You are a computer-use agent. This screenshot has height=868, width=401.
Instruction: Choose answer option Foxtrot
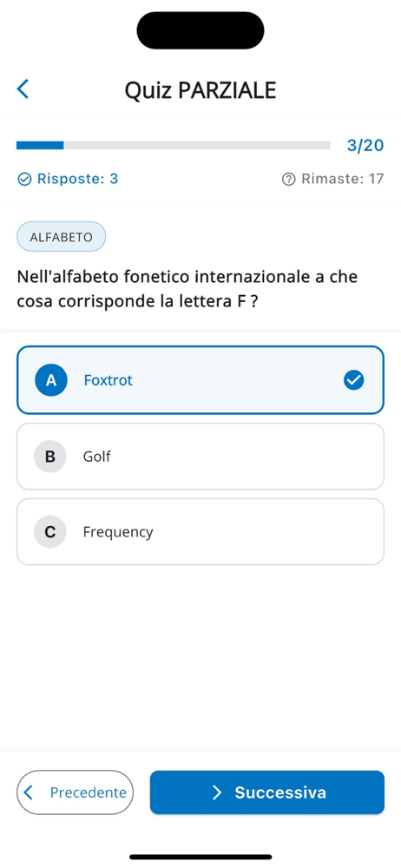(x=200, y=380)
